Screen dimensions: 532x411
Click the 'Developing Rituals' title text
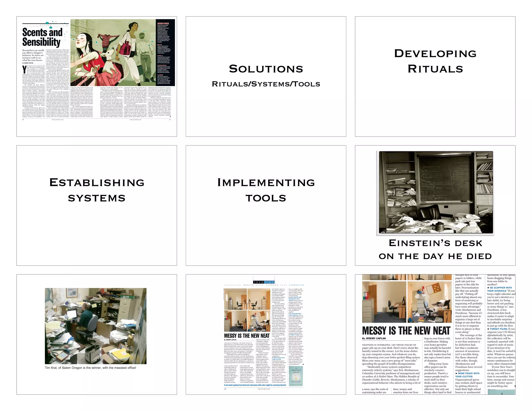(435, 61)
